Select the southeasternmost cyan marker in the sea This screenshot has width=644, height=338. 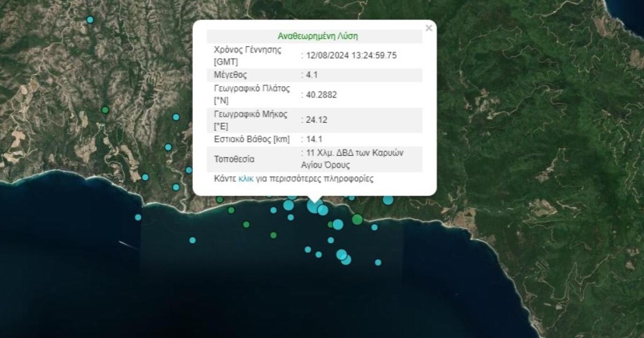tap(378, 262)
